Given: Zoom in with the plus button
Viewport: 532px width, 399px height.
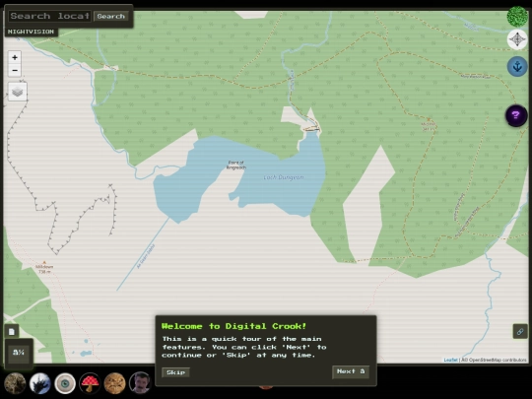Looking at the screenshot, I should (x=15, y=57).
